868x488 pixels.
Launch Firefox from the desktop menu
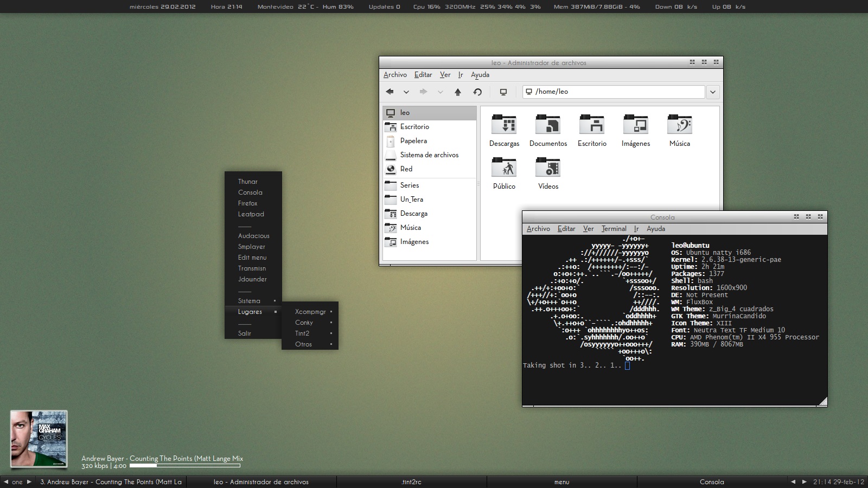(x=253, y=203)
